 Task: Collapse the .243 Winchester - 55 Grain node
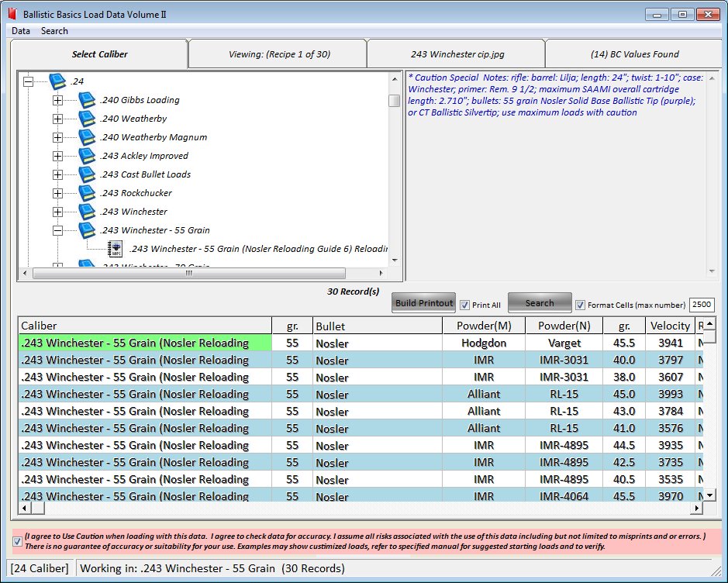point(57,230)
